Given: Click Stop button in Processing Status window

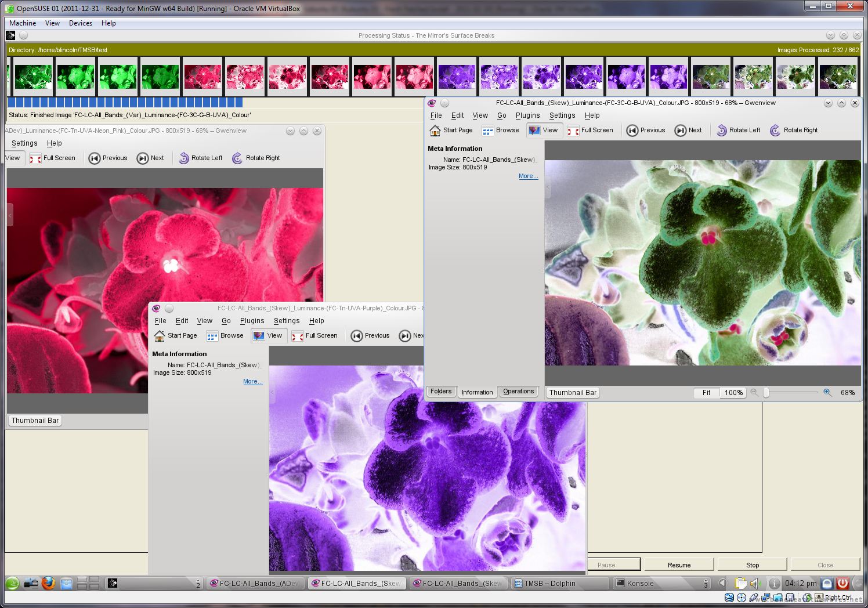Looking at the screenshot, I should (753, 565).
